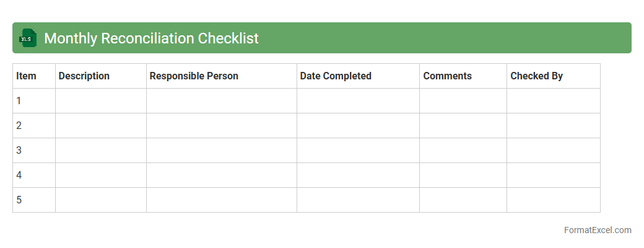The width and height of the screenshot is (644, 248).
Task: Click the Description cell in row 1
Action: point(100,101)
